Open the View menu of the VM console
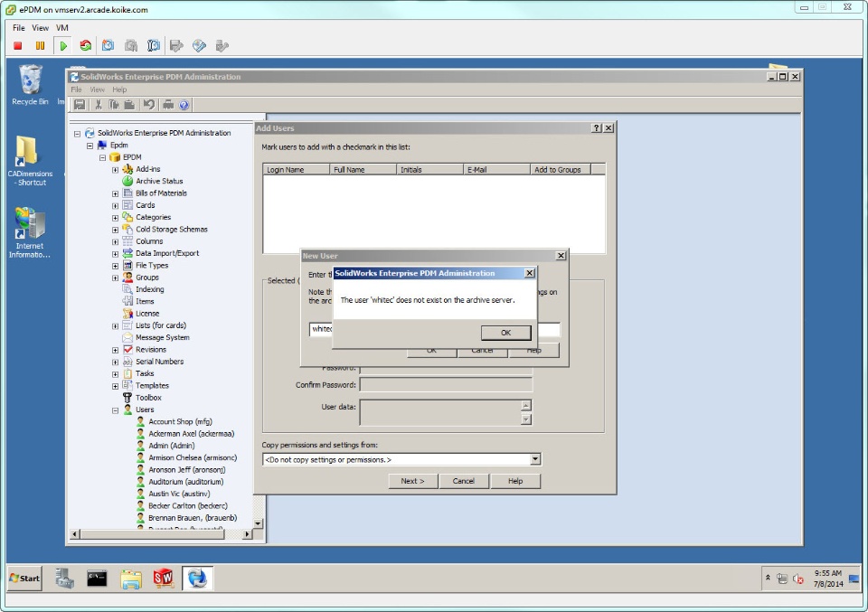This screenshot has width=868, height=612. 40,28
